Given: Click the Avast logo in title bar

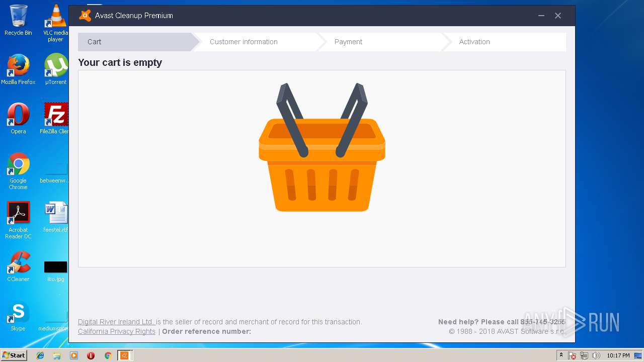Looking at the screenshot, I should pos(85,16).
